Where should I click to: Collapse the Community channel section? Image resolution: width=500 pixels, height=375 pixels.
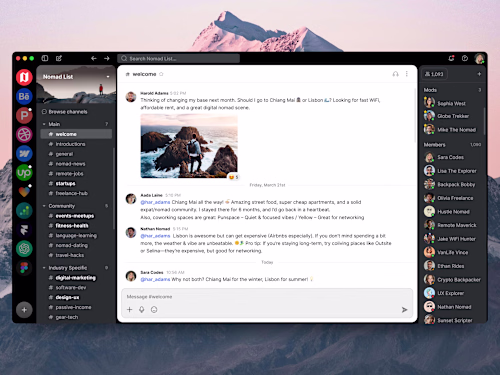44,206
